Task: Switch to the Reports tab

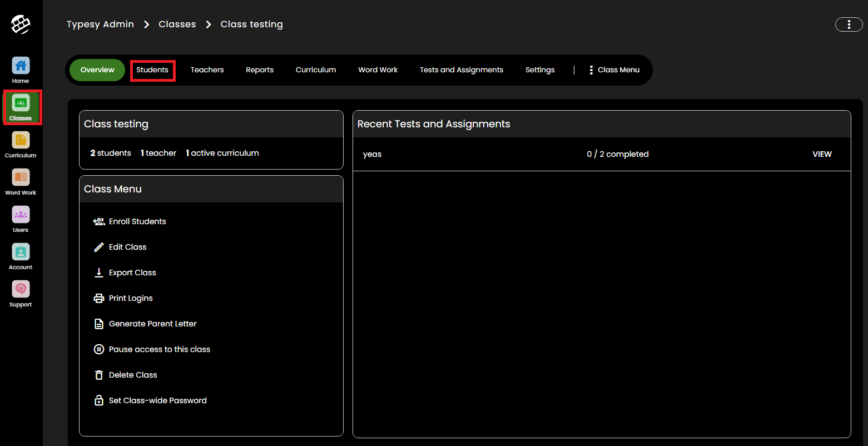Action: click(260, 70)
